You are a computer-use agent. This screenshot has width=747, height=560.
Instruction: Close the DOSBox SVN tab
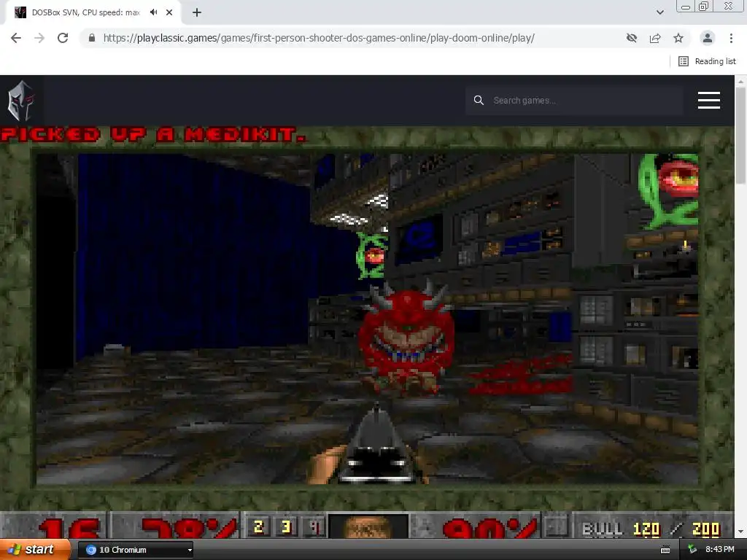[x=169, y=12]
